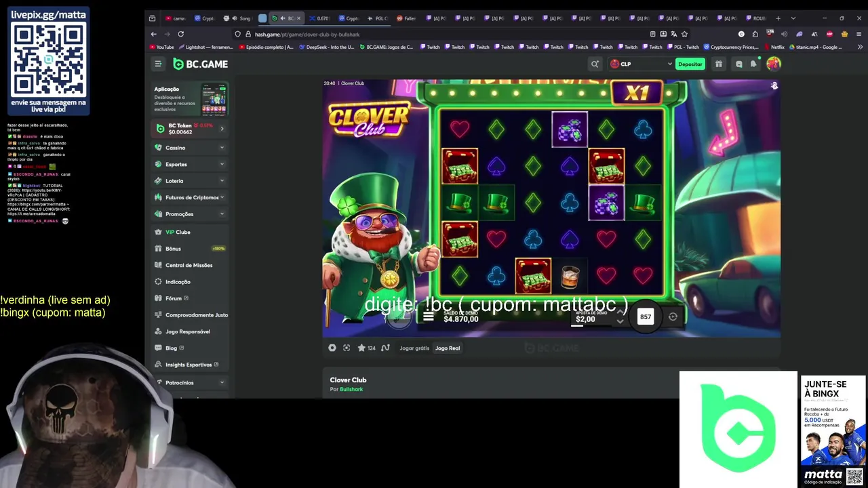Image resolution: width=868 pixels, height=488 pixels.
Task: Toggle theater mode icon below game
Action: point(332,348)
